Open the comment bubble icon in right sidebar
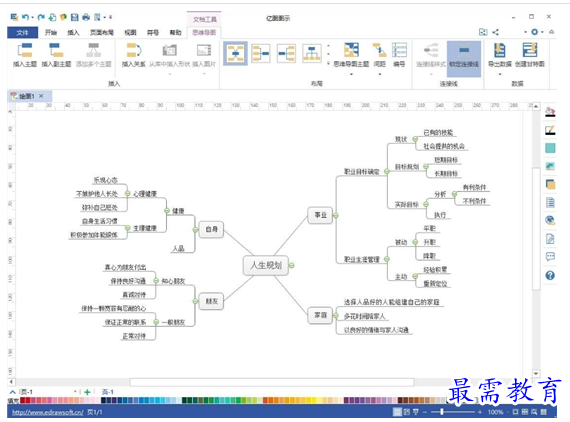This screenshot has width=570, height=422. click(x=550, y=257)
